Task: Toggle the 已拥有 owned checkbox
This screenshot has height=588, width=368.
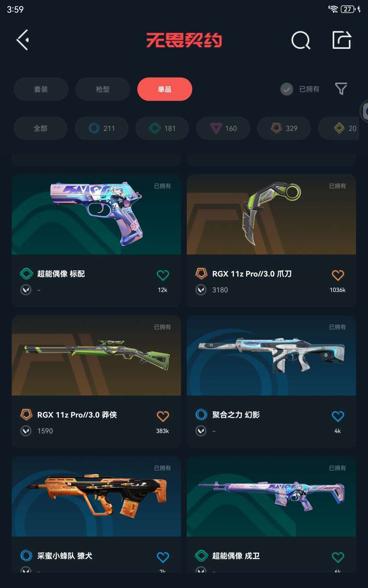Action: click(287, 89)
